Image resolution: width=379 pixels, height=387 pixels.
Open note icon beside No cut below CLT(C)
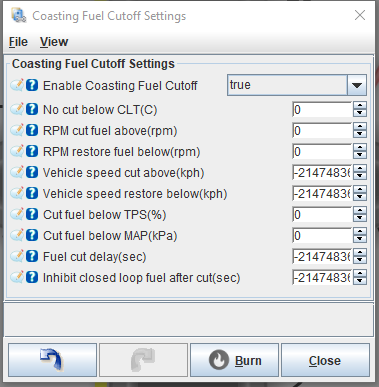17,109
